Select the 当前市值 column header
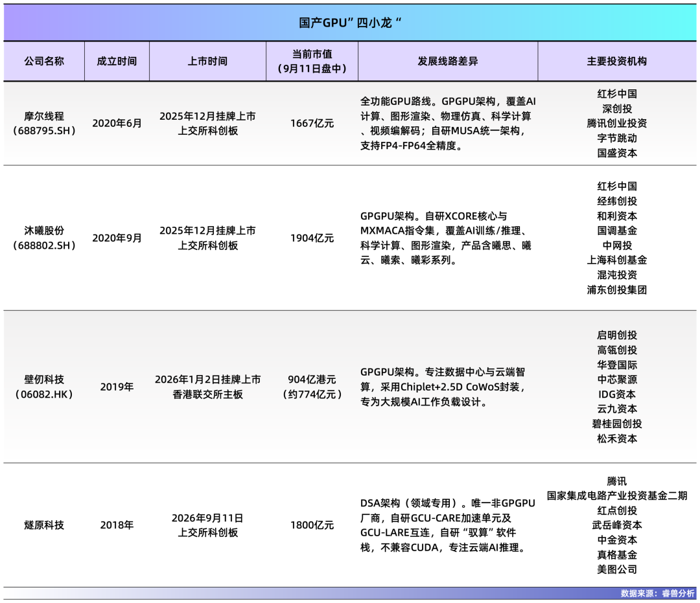700x603 pixels. pyautogui.click(x=312, y=61)
